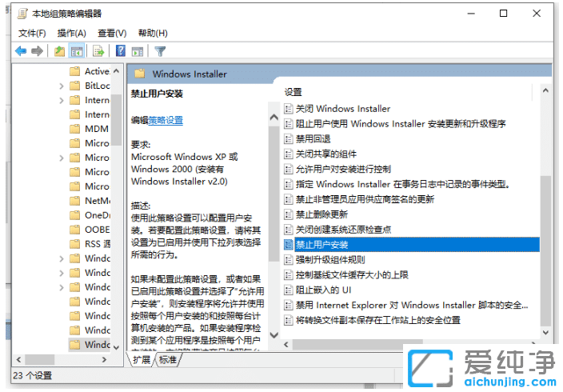Screen dimensions: 563x392
Task: Switch to the 标准 tab
Action: (x=168, y=360)
